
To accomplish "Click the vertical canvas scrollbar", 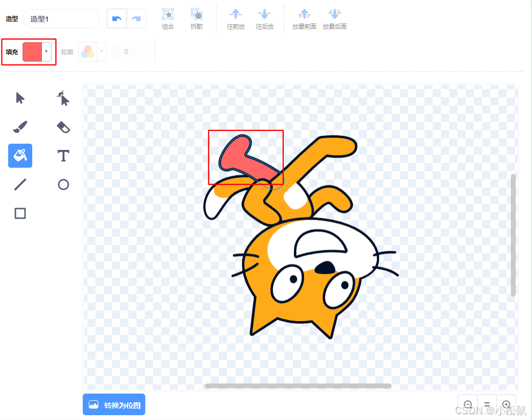I will pyautogui.click(x=513, y=235).
